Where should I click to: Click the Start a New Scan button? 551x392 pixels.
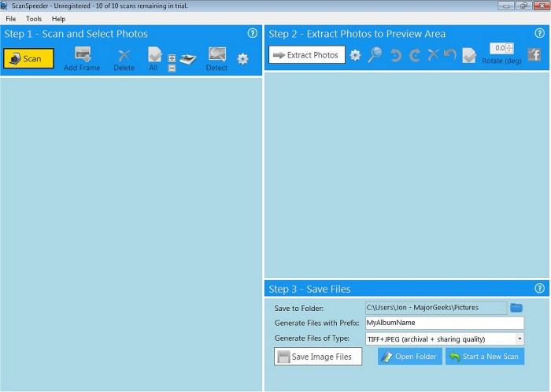click(x=485, y=357)
